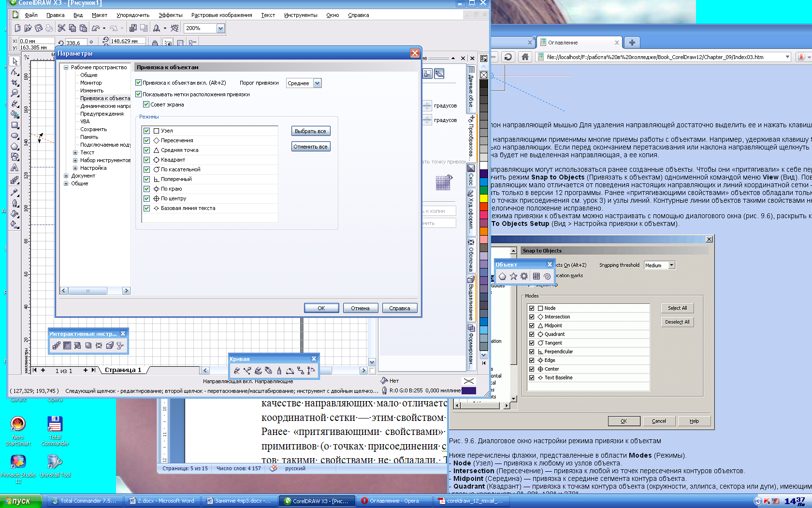Viewport: 812px width, 508px height.
Task: Click the Import icon in standard toolbar
Action: tap(133, 28)
